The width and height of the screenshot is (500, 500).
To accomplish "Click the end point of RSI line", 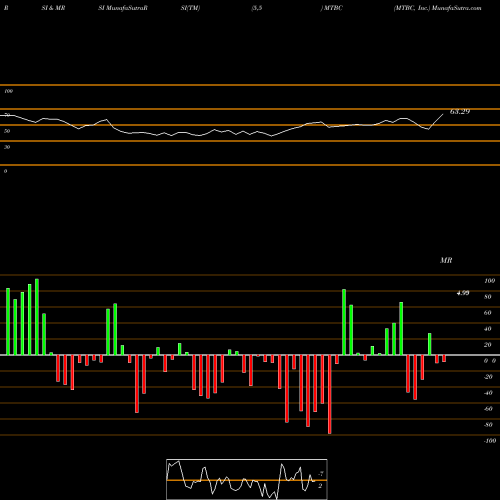I will [x=443, y=114].
